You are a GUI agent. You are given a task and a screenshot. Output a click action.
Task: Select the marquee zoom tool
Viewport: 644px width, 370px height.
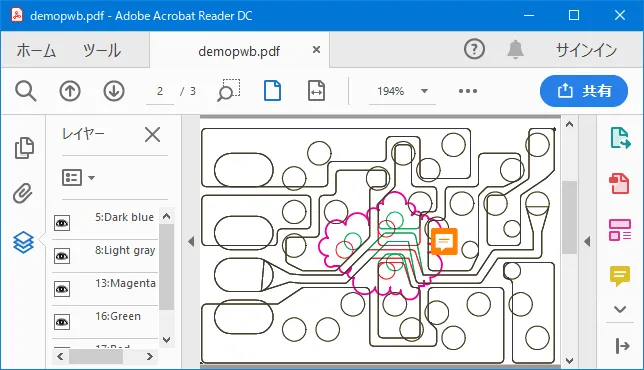click(228, 90)
